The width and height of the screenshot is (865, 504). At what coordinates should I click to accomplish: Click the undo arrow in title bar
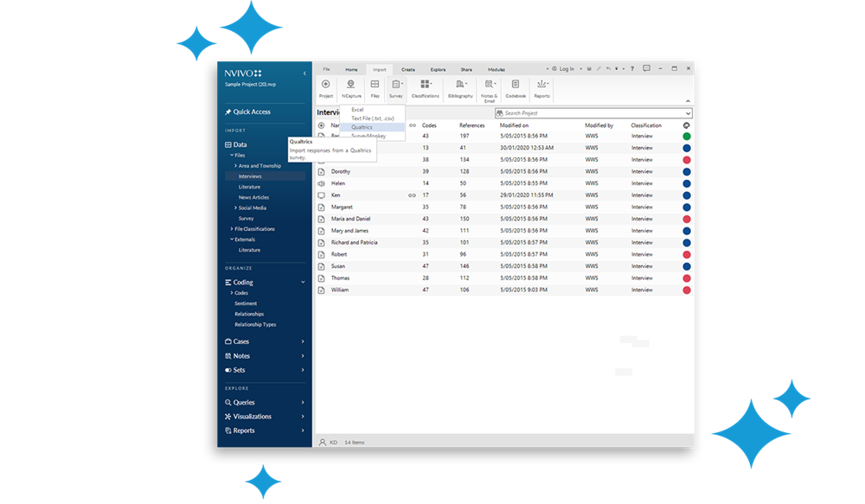pyautogui.click(x=608, y=69)
